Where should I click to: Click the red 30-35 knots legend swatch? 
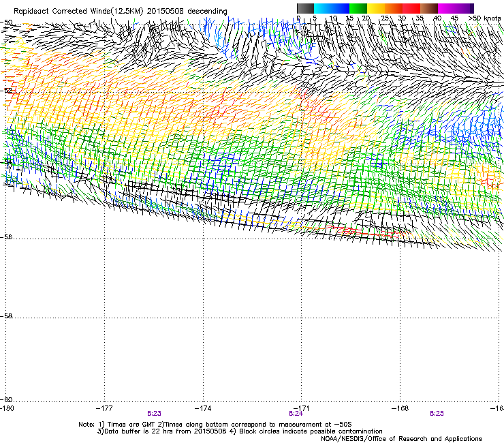[x=411, y=8]
